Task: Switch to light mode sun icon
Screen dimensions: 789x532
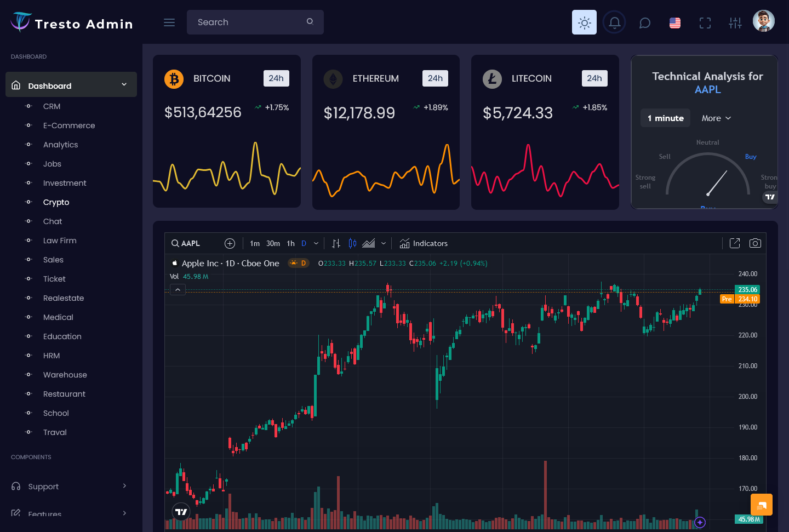Action: point(585,22)
